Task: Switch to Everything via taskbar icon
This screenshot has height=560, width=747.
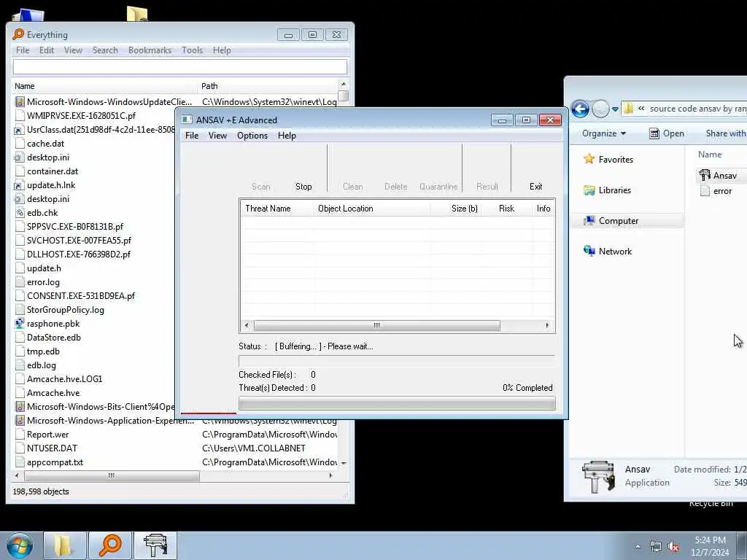Action: 110,545
